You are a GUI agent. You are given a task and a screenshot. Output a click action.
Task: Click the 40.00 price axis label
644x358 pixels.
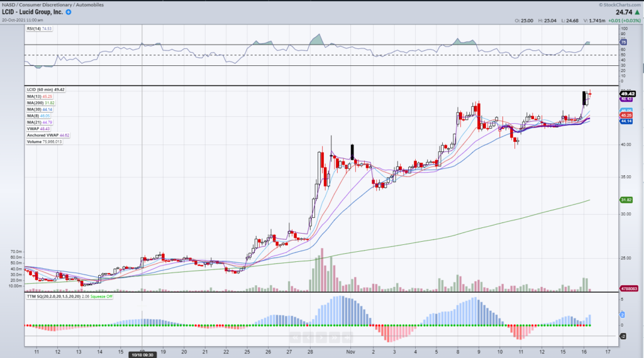pos(626,144)
